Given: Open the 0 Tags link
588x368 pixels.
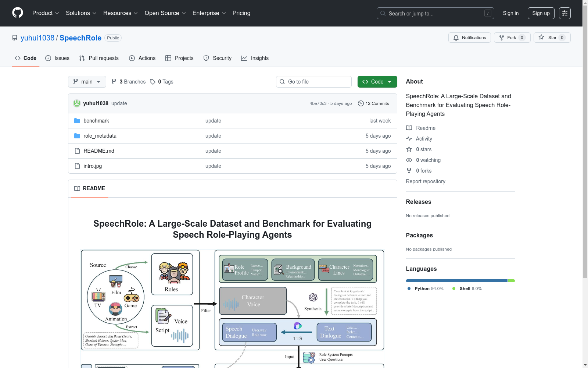Looking at the screenshot, I should (x=162, y=82).
